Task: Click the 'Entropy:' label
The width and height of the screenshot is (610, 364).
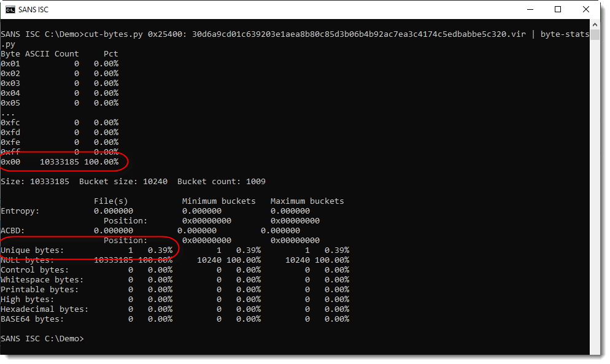Action: pyautogui.click(x=20, y=211)
